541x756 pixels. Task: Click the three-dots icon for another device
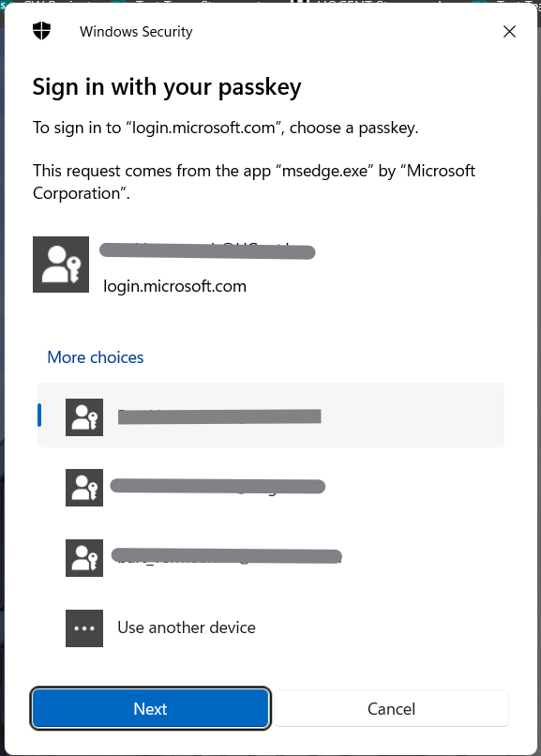(84, 628)
